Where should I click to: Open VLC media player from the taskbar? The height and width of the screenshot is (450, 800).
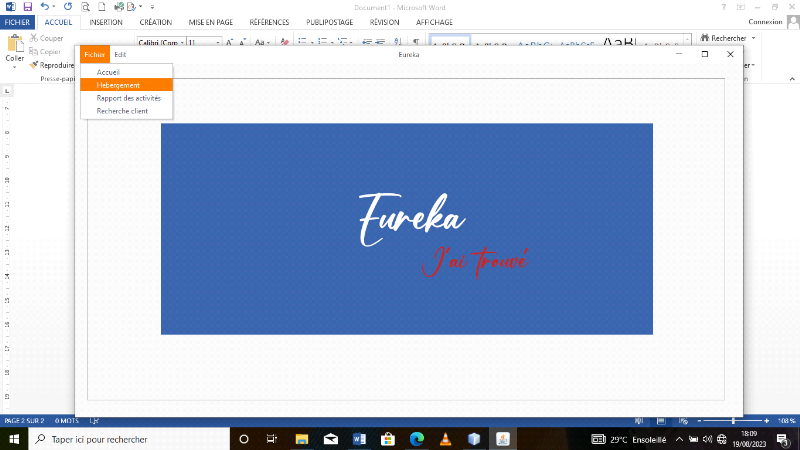445,439
